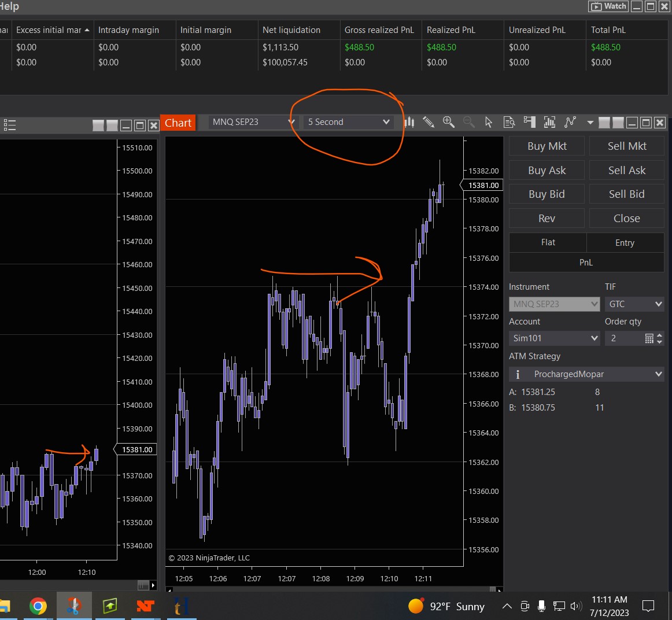Open the Indicators icon in chart toolbar
The width and height of the screenshot is (672, 620).
coord(549,122)
